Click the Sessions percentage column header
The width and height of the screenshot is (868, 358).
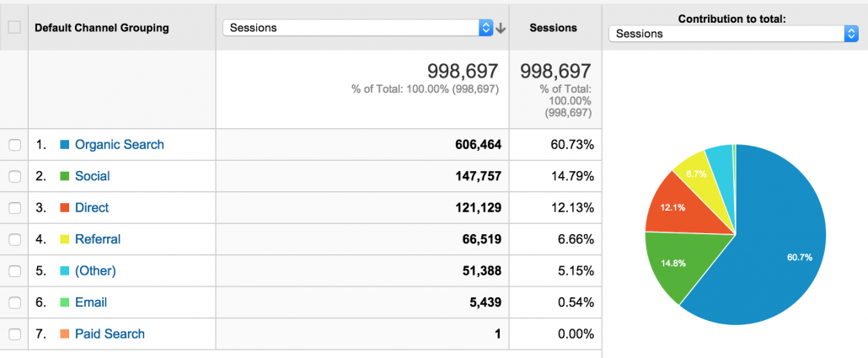coord(553,28)
